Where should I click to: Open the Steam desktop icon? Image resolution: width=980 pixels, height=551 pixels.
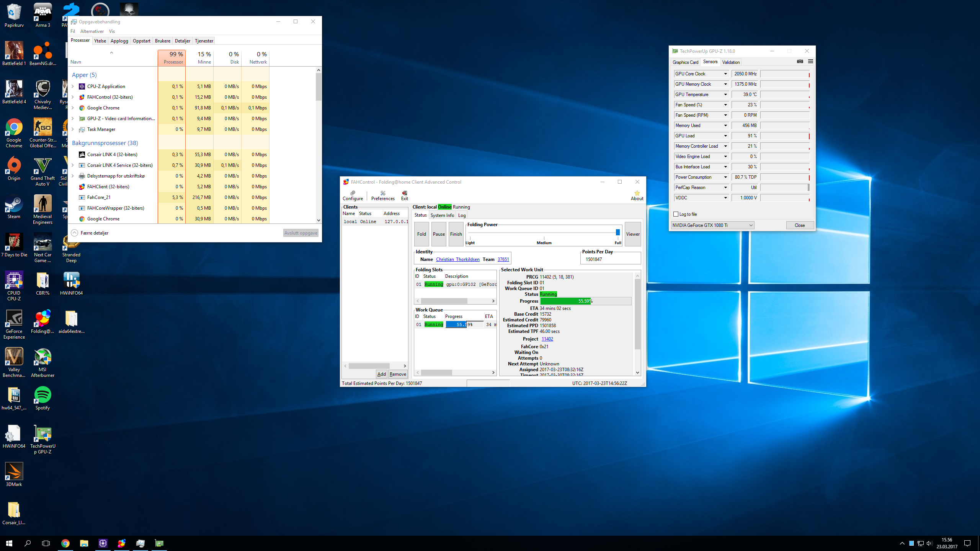(14, 207)
